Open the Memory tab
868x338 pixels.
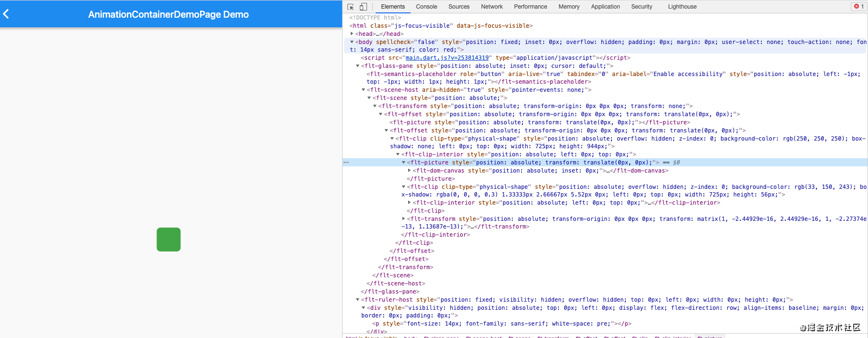click(x=569, y=7)
